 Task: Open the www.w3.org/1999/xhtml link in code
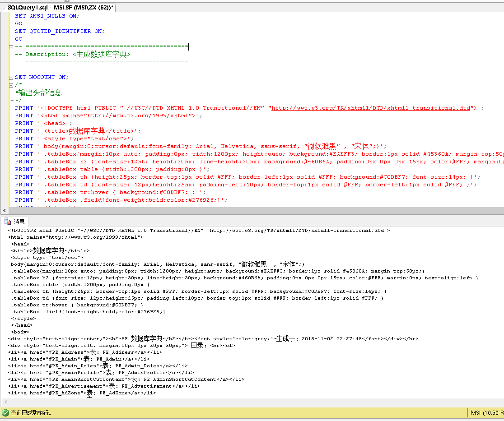137,116
